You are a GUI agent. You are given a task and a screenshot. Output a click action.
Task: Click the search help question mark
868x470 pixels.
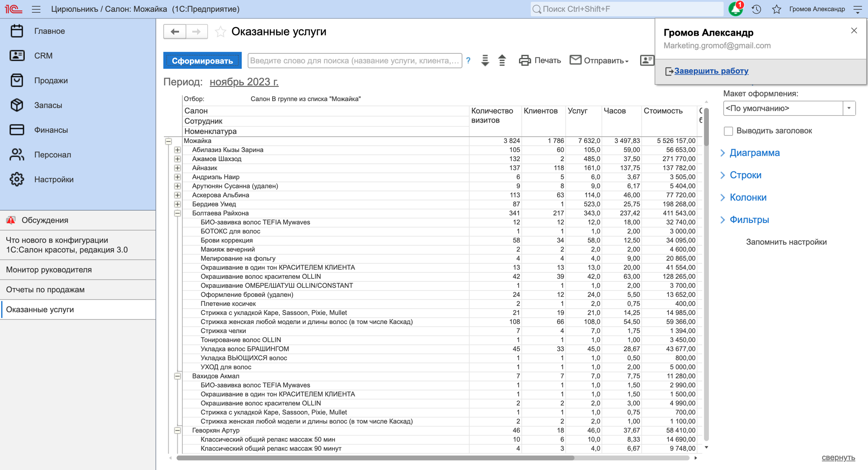coord(468,60)
